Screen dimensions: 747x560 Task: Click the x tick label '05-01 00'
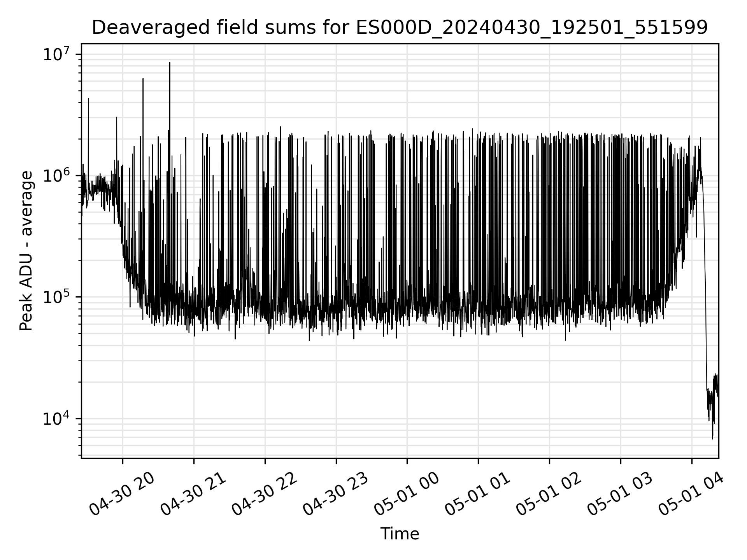click(x=407, y=494)
